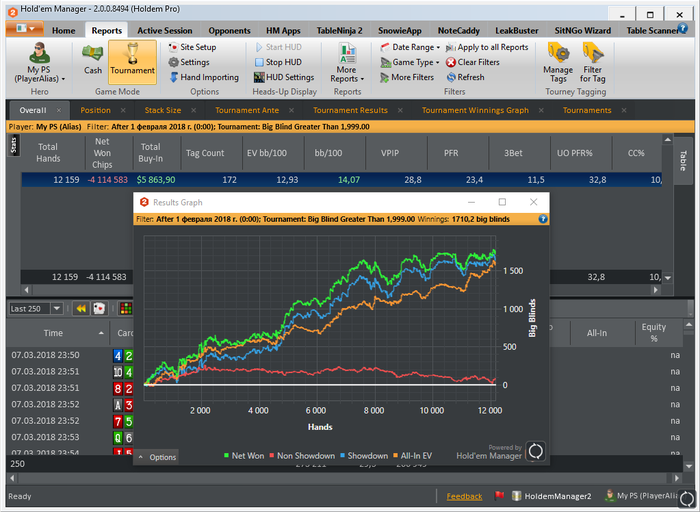Click the colored grid matrix icon
Viewport: 700px width, 512px height.
coord(126,308)
